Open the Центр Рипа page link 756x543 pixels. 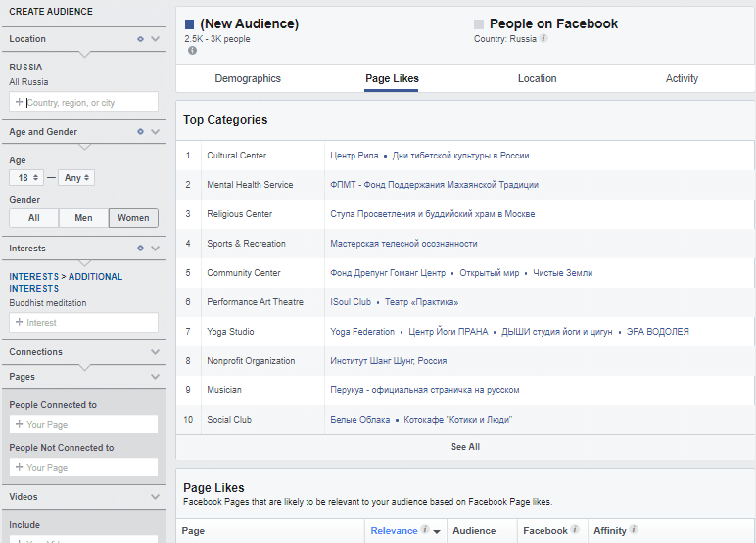pyautogui.click(x=354, y=156)
